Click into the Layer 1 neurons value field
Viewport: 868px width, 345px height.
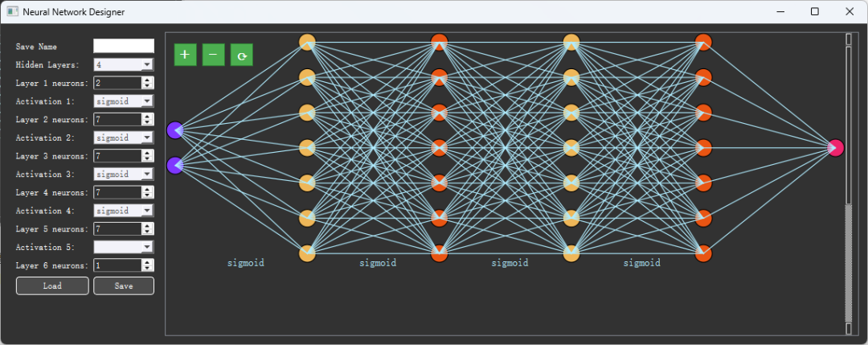pyautogui.click(x=118, y=83)
